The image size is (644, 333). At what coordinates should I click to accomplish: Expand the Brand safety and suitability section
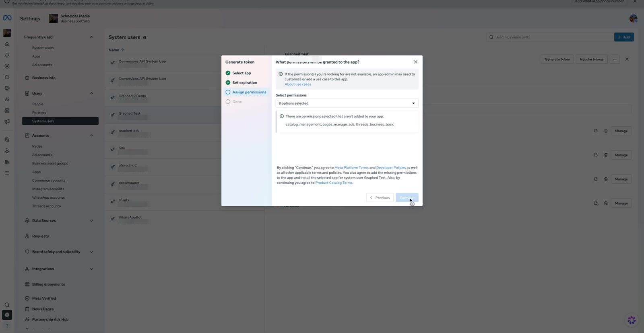[x=91, y=252]
